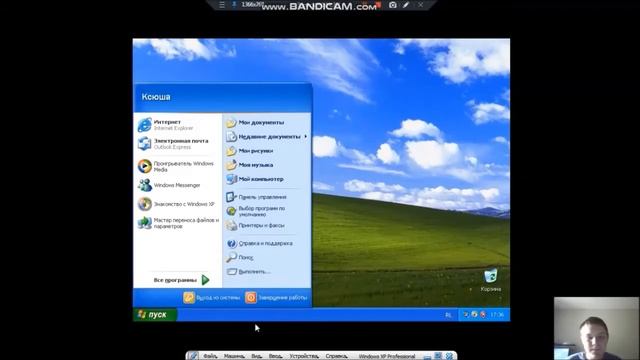
Task: Click the taskbar clock
Action: click(x=497, y=315)
